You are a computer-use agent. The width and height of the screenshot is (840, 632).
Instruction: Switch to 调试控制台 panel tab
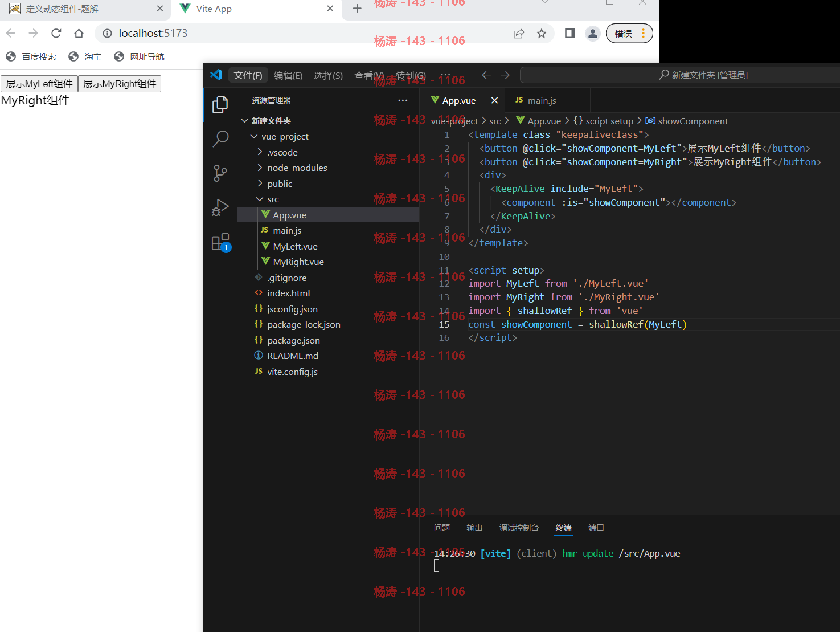519,528
